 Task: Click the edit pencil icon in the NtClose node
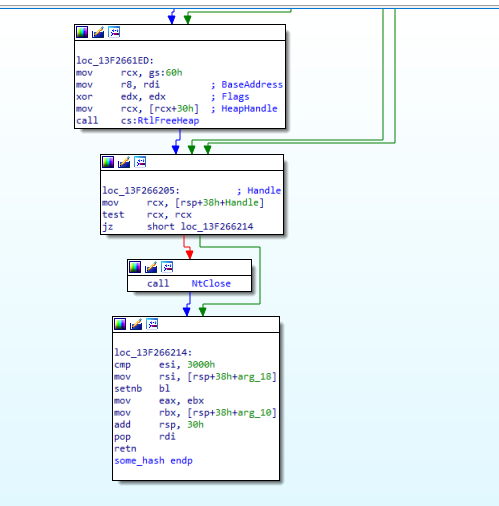point(151,267)
